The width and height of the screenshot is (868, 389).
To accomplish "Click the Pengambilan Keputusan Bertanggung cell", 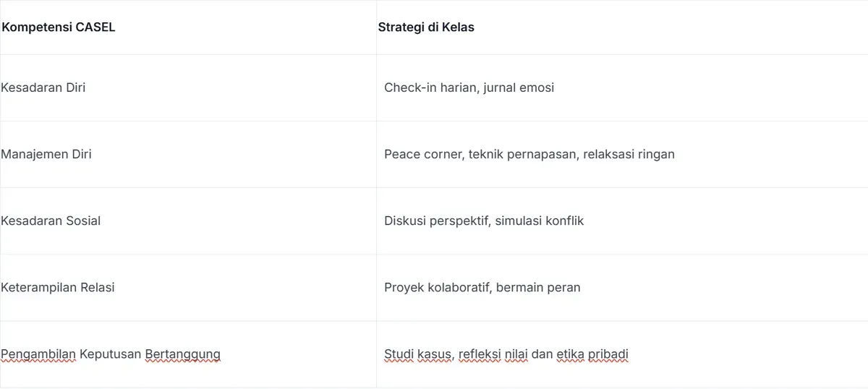I will click(188, 354).
